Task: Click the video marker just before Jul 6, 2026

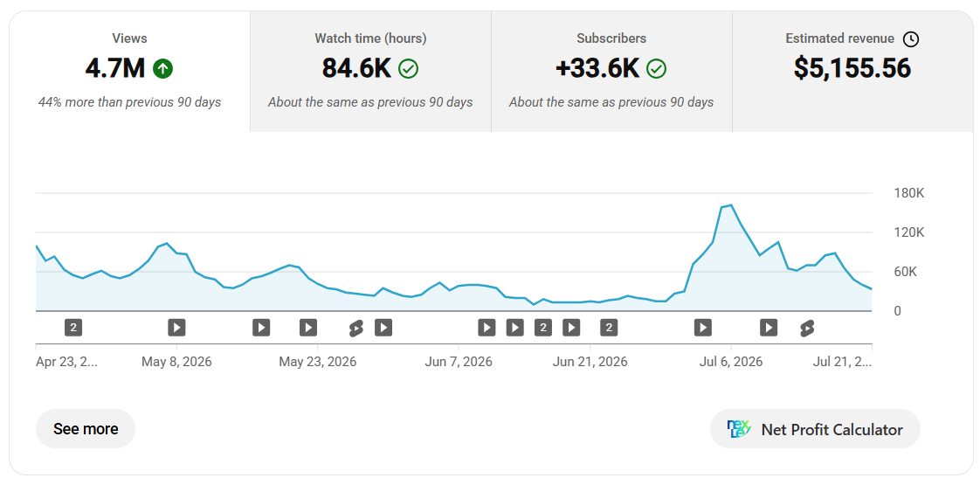Action: (703, 327)
